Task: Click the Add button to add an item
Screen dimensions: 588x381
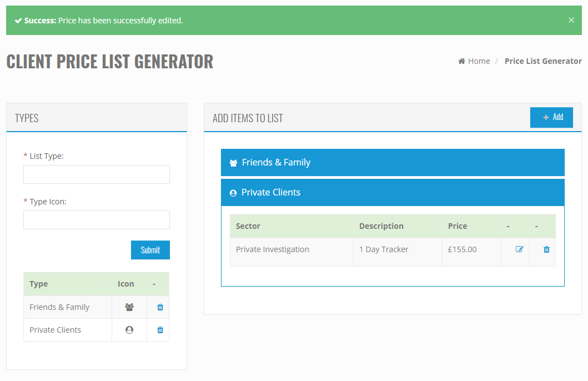Action: click(x=551, y=117)
